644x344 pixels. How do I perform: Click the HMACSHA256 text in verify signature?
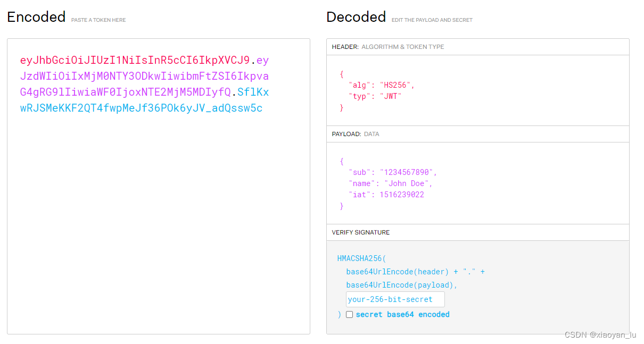361,258
